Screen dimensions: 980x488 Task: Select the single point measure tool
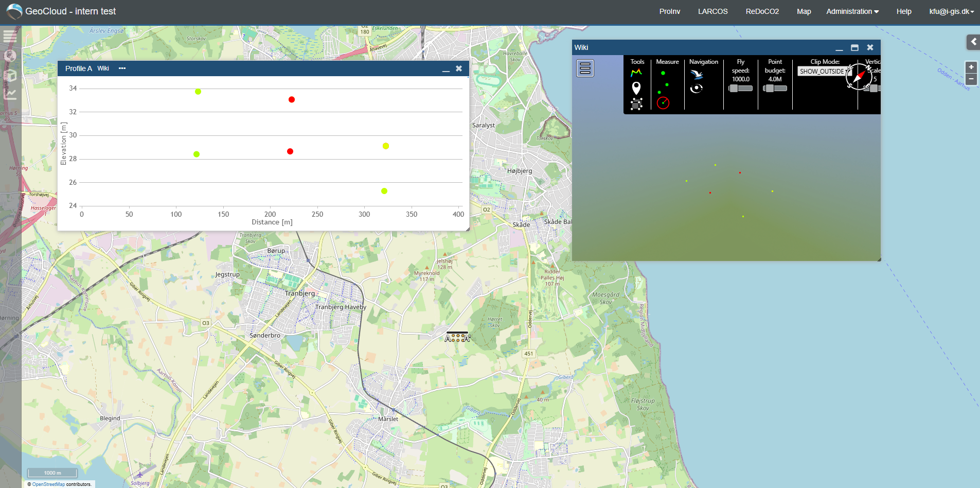663,73
